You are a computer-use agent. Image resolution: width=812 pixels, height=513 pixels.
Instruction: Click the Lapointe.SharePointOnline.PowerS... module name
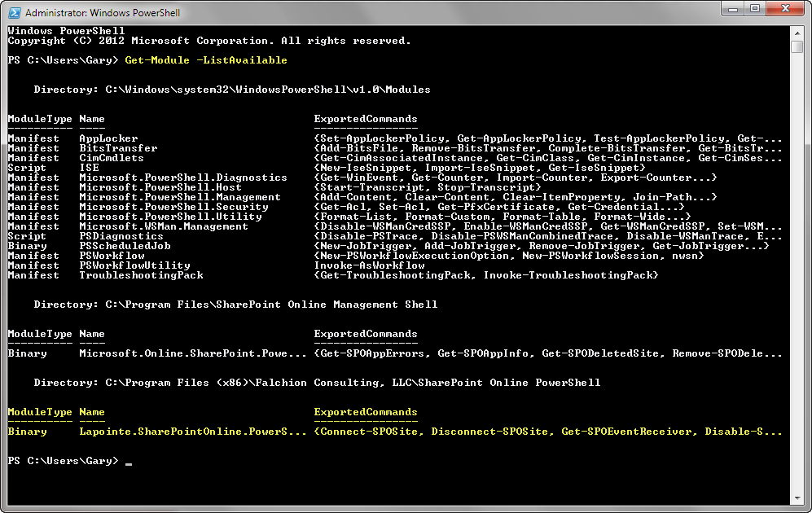193,432
